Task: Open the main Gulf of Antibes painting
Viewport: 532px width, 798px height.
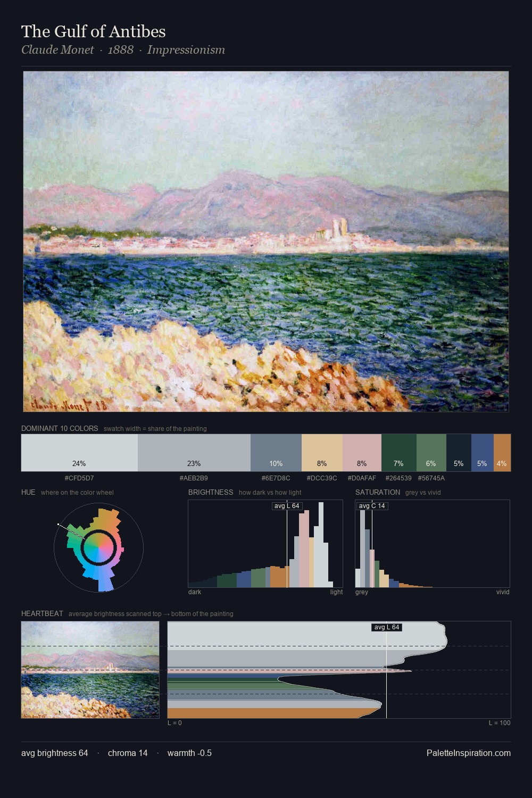Action: click(266, 242)
